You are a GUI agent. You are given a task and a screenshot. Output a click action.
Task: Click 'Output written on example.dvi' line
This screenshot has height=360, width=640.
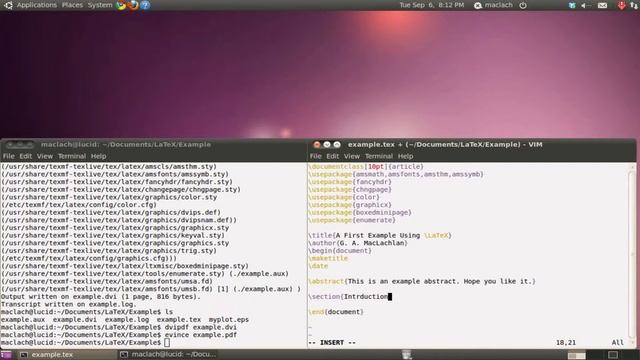click(101, 297)
